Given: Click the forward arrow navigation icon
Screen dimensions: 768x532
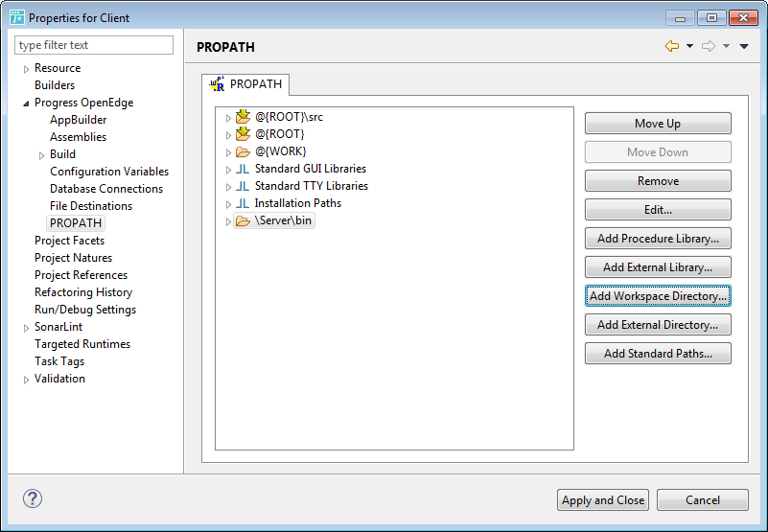Looking at the screenshot, I should pos(709,46).
